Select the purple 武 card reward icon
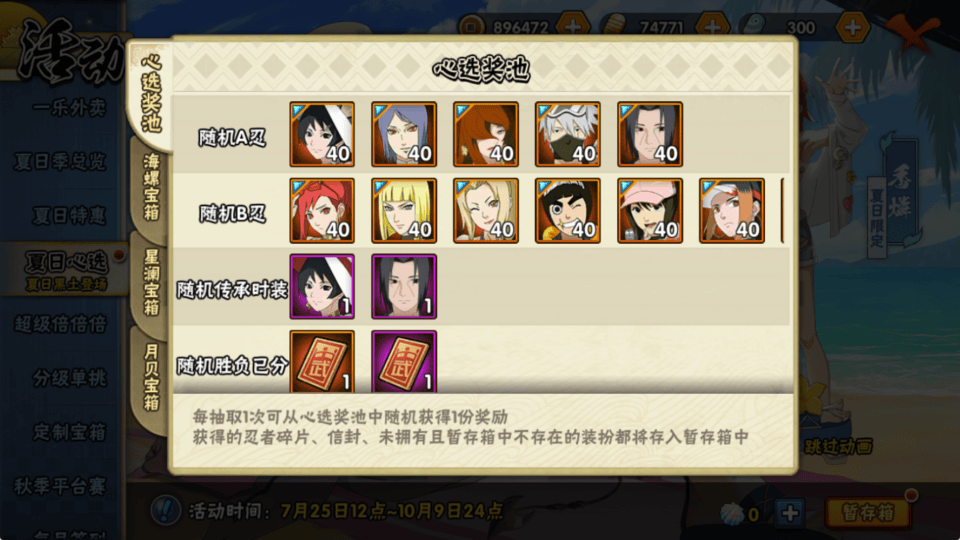Screen dimensions: 960x540 pos(404,362)
